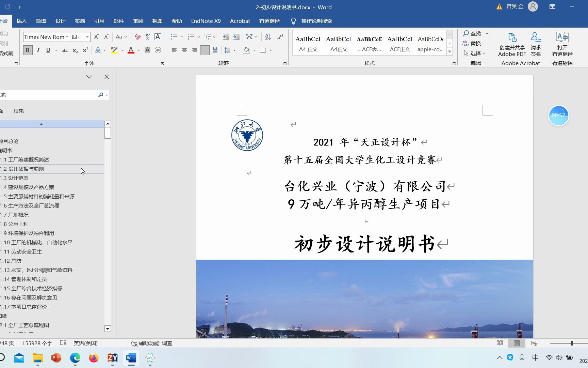Decrease font size
588x368 pixels.
click(x=106, y=37)
